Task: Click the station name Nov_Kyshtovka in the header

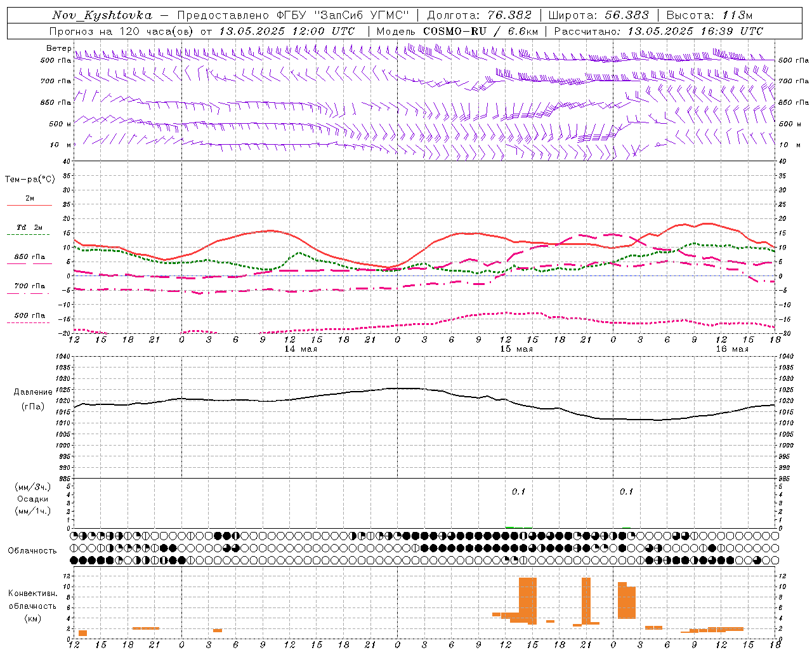Action: pyautogui.click(x=102, y=15)
